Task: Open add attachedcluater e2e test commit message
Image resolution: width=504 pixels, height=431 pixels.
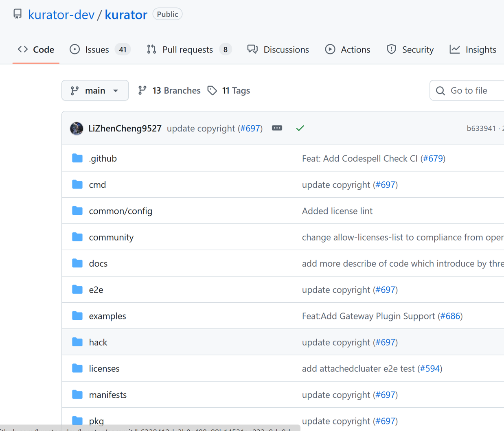Action: point(358,368)
